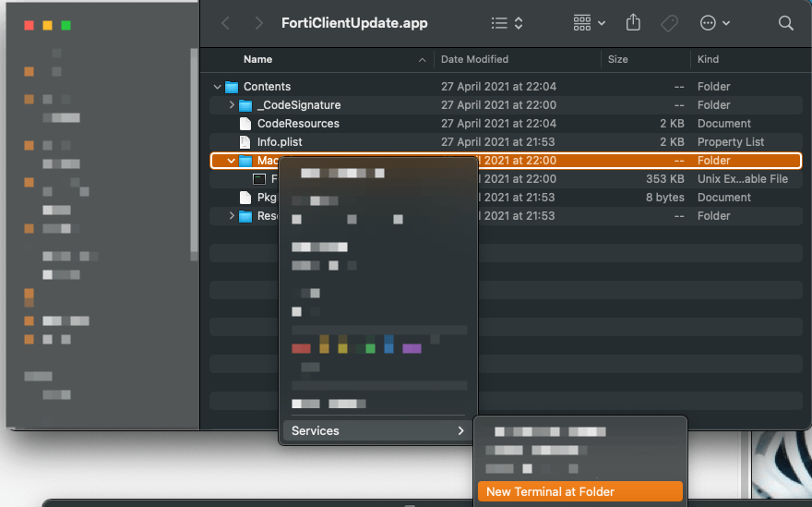Expand the Resources folder chevron
This screenshot has width=812, height=507.
232,216
